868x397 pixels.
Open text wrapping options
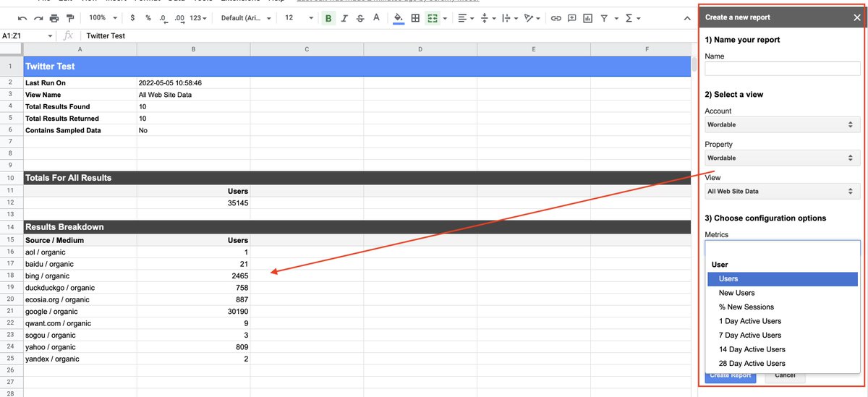click(509, 17)
